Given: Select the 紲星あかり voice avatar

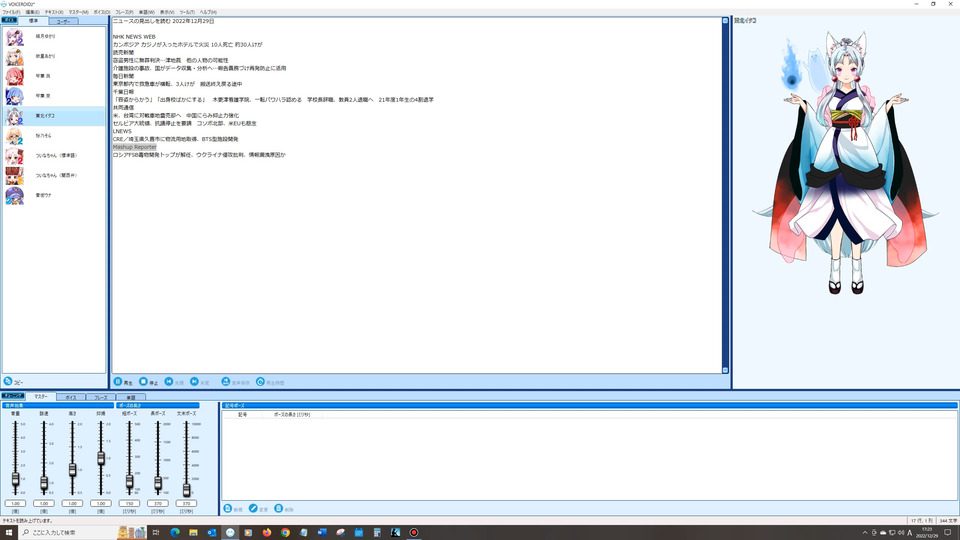Looking at the screenshot, I should coord(14,56).
